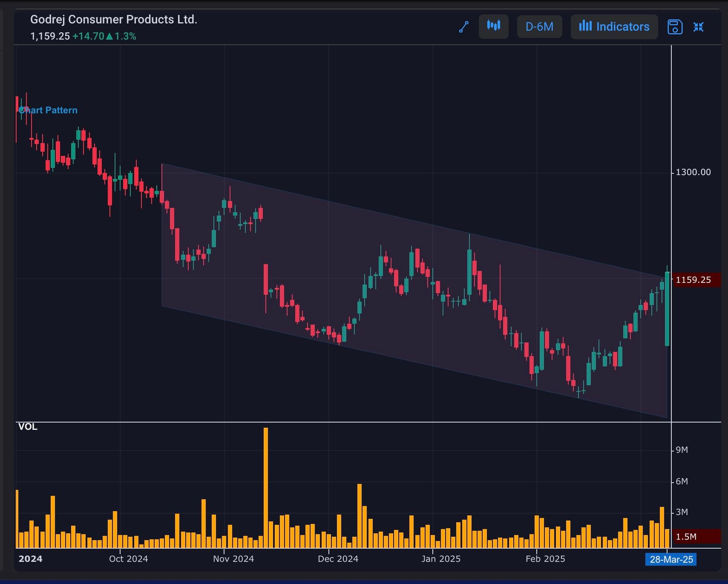Image resolution: width=728 pixels, height=584 pixels.
Task: Click the tallest November volume bar
Action: 266,488
